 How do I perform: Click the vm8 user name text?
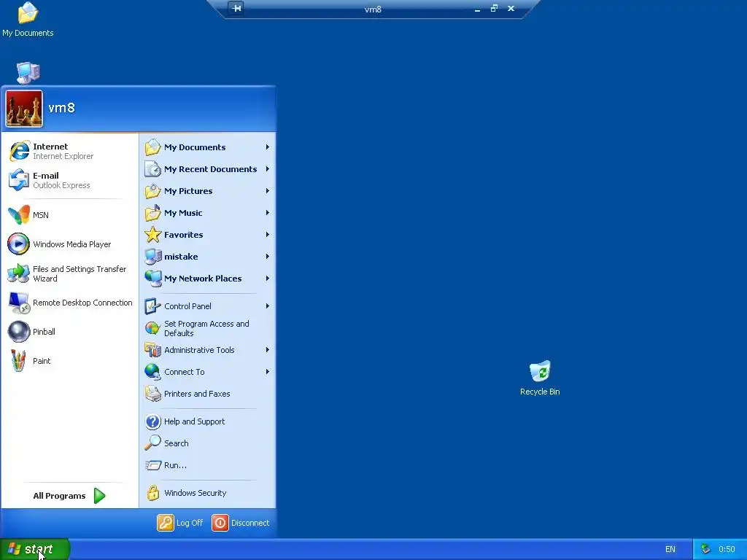pyautogui.click(x=61, y=108)
